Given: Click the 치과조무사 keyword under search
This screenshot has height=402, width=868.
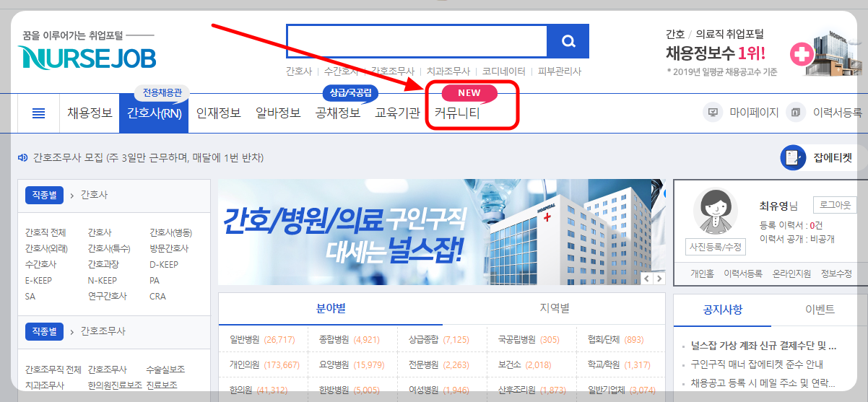Looking at the screenshot, I should pyautogui.click(x=448, y=71).
